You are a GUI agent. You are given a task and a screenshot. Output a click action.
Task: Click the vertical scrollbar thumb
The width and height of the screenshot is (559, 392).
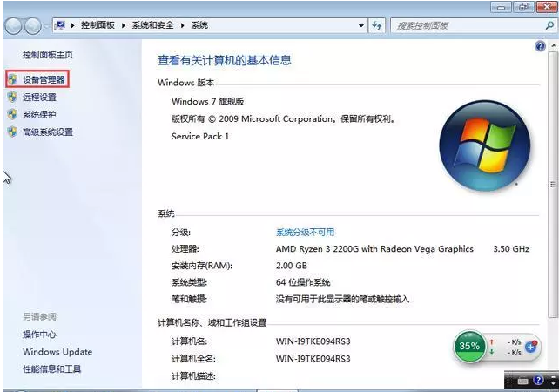pos(553,185)
